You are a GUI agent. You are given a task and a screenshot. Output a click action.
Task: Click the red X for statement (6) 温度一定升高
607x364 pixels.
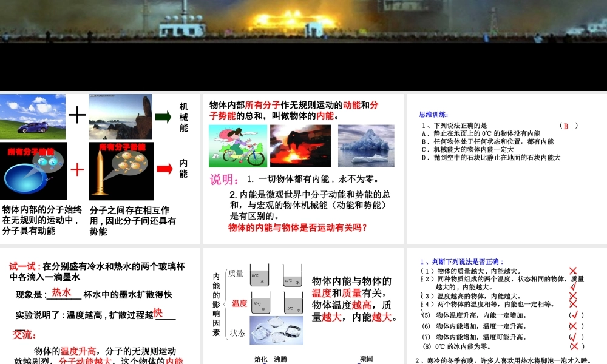point(573,326)
